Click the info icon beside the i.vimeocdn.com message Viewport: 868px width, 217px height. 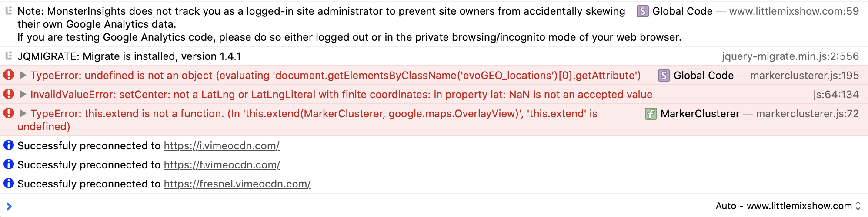pyautogui.click(x=9, y=145)
